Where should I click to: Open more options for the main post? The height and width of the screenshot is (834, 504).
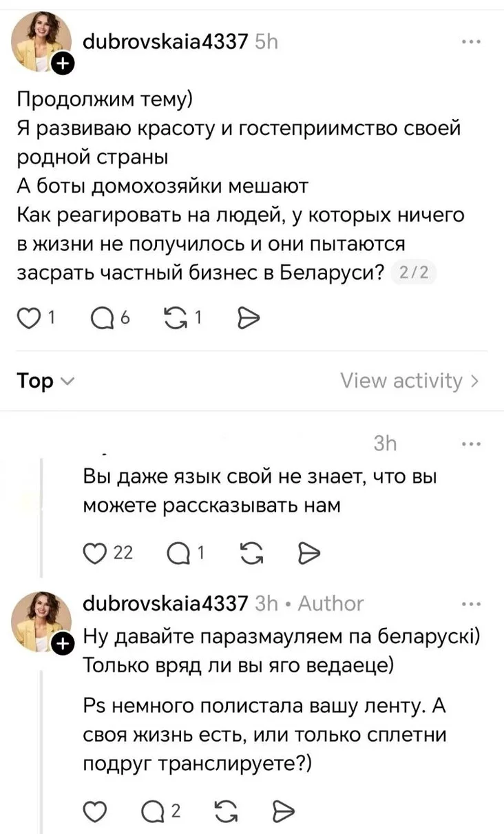coord(471,43)
